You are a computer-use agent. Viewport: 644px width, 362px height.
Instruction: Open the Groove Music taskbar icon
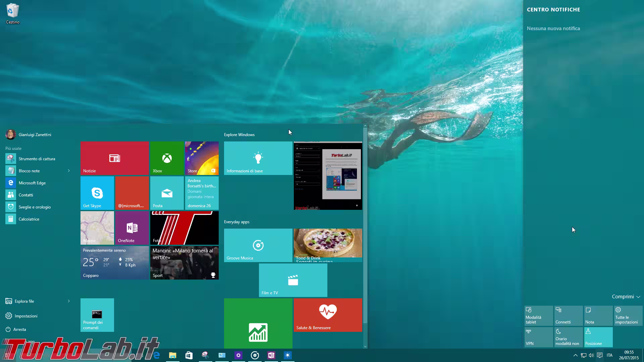coord(255,355)
